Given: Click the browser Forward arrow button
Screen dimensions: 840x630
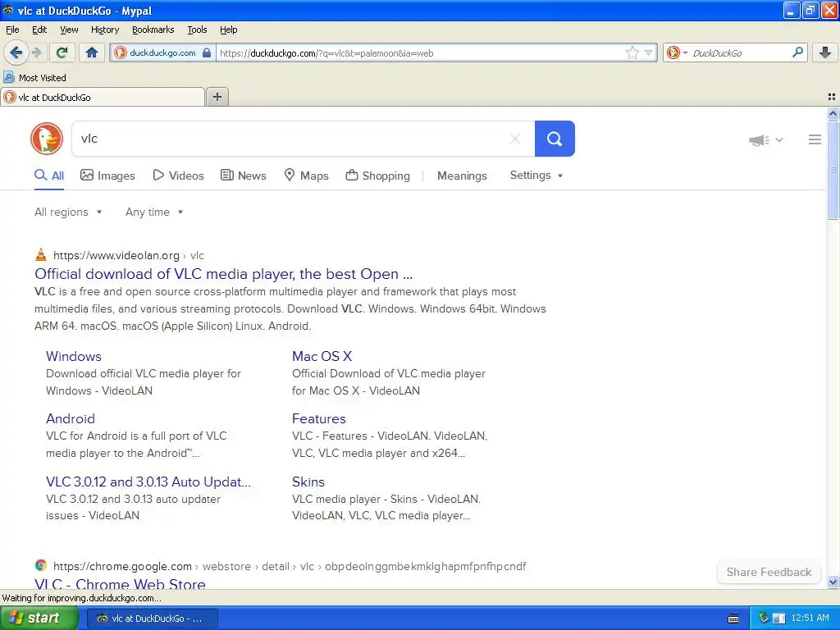Looking at the screenshot, I should point(37,52).
